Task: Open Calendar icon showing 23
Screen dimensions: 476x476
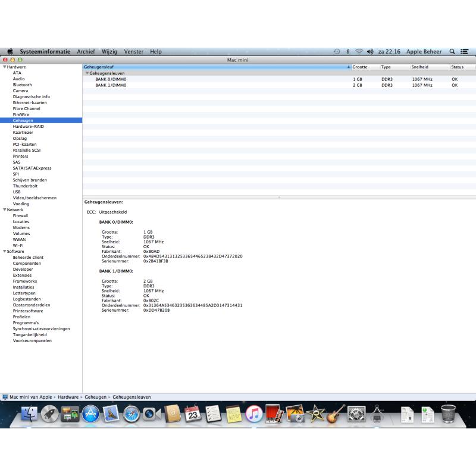Action: 193,414
